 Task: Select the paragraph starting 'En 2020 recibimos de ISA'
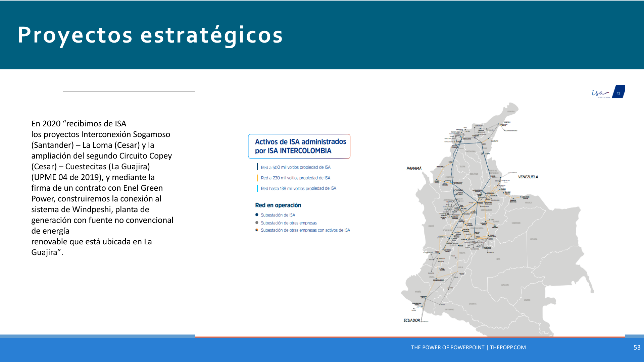pyautogui.click(x=102, y=188)
